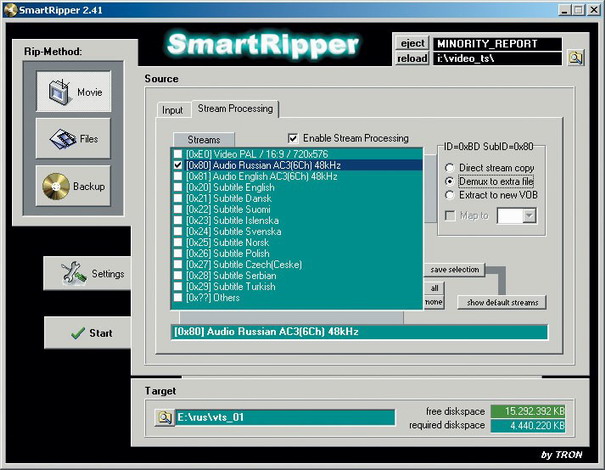Click the target path field E:\rus\vts_01
This screenshot has height=470, width=605.
[275, 417]
